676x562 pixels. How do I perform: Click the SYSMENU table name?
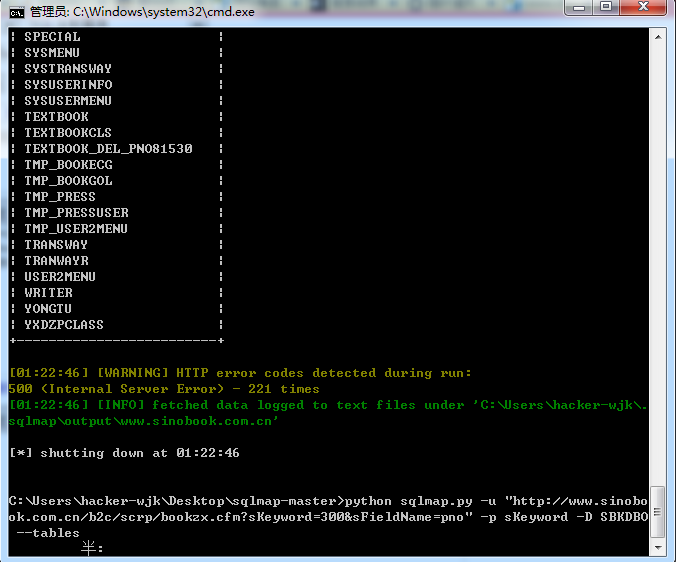coord(52,53)
